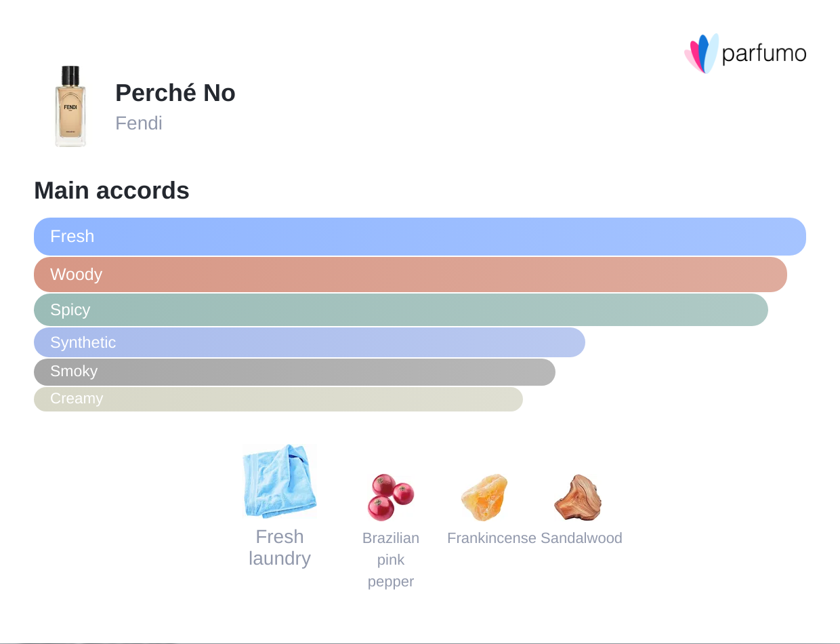Click the Frankincense resin icon

pyautogui.click(x=484, y=497)
